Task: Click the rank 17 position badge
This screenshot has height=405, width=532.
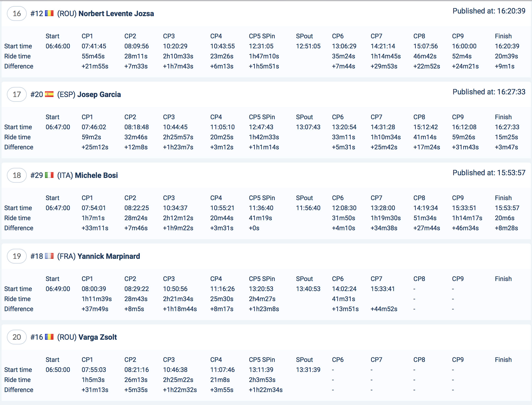Action: [x=17, y=94]
